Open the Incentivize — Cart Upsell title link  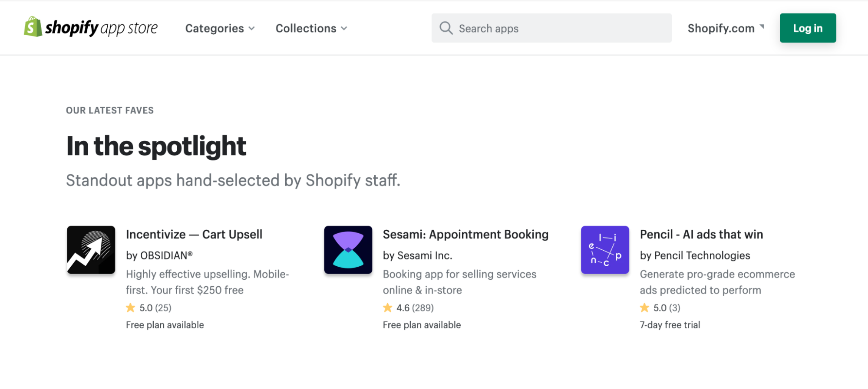[x=194, y=235]
